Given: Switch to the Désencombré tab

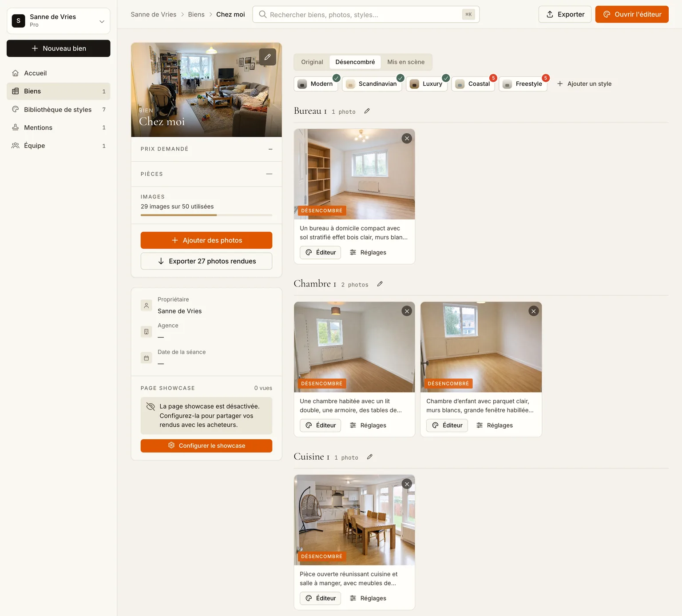Looking at the screenshot, I should click(x=355, y=62).
